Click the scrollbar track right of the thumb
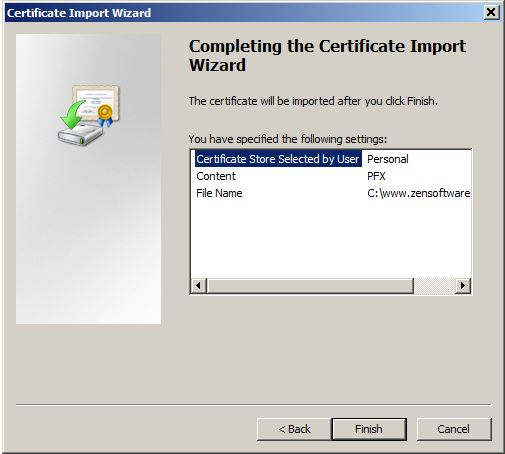The width and height of the screenshot is (505, 454). coord(434,286)
